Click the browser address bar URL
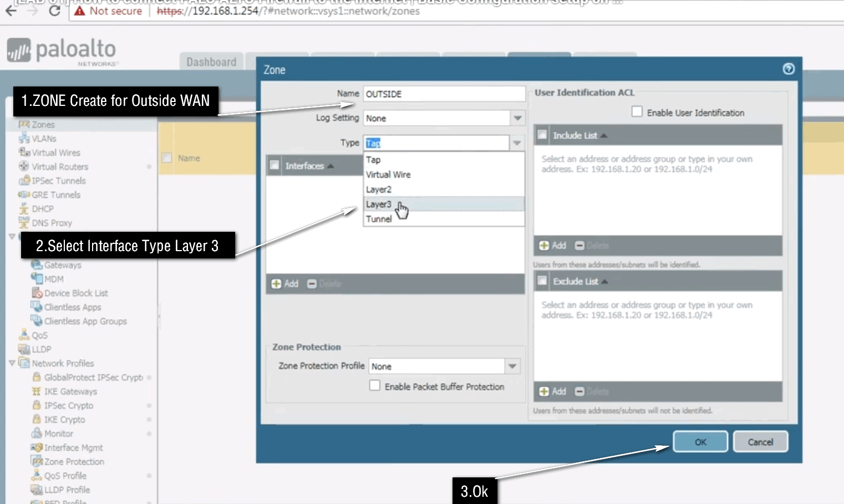This screenshot has height=504, width=844. [288, 11]
